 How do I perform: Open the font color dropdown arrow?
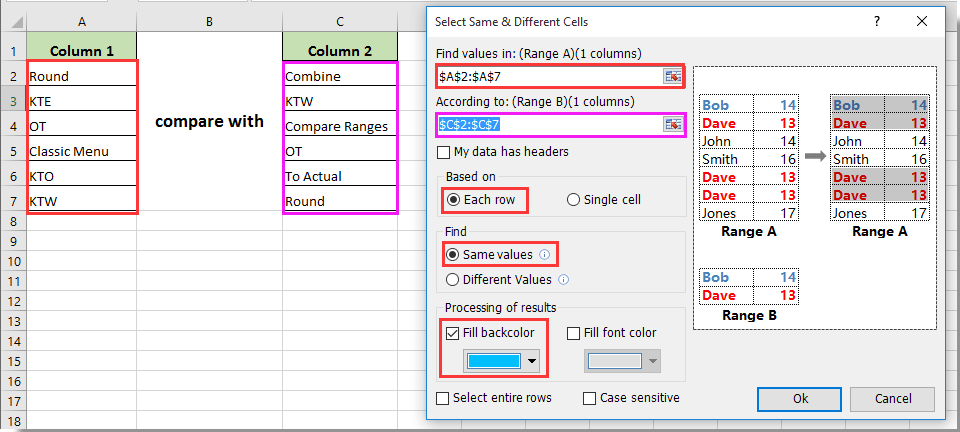[653, 361]
